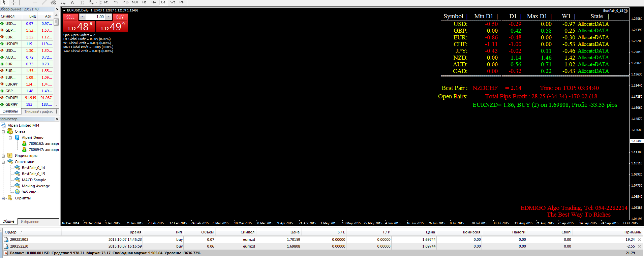Collapse the Советники tree node

pos(3,162)
